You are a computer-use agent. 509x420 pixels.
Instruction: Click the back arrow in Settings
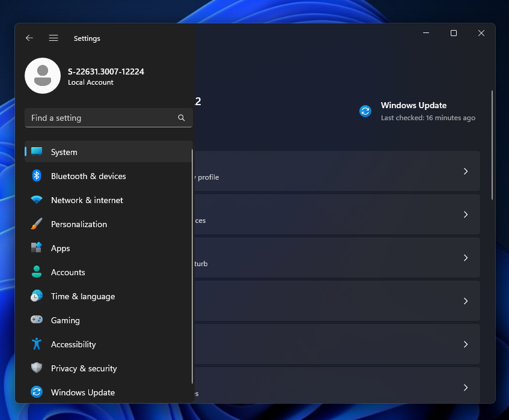(x=29, y=38)
